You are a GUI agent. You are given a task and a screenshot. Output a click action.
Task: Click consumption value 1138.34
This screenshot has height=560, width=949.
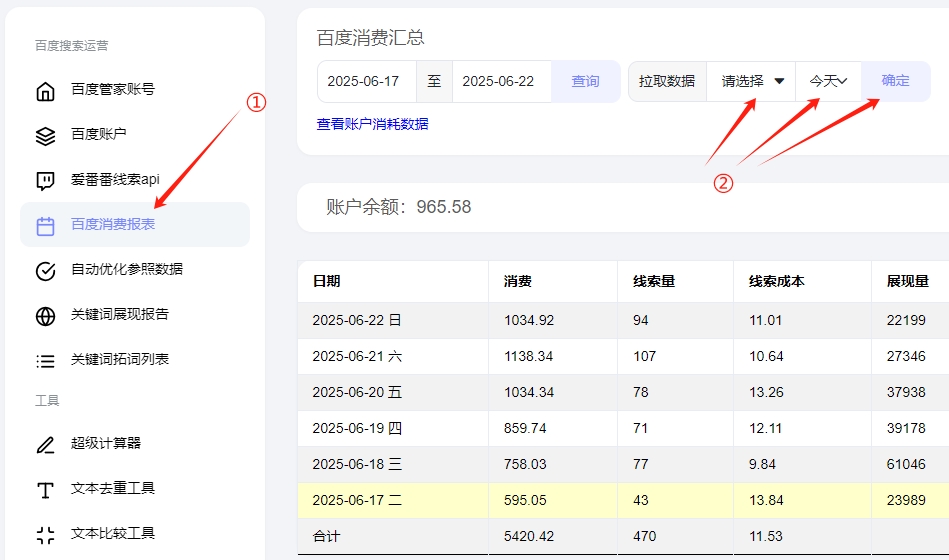tap(528, 356)
